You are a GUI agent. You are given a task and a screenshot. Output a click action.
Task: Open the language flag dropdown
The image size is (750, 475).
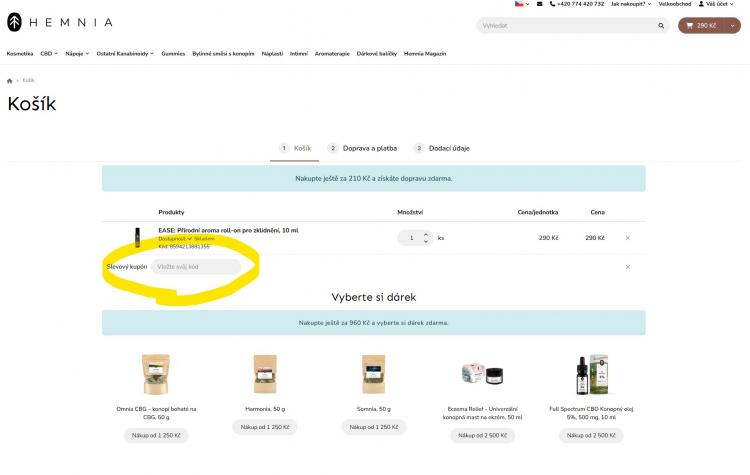[521, 4]
